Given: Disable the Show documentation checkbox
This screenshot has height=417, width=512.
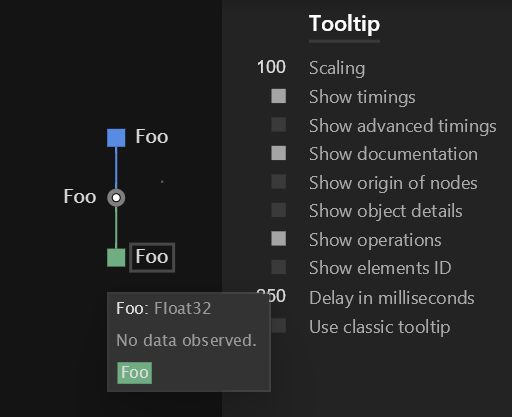Looking at the screenshot, I should 279,153.
